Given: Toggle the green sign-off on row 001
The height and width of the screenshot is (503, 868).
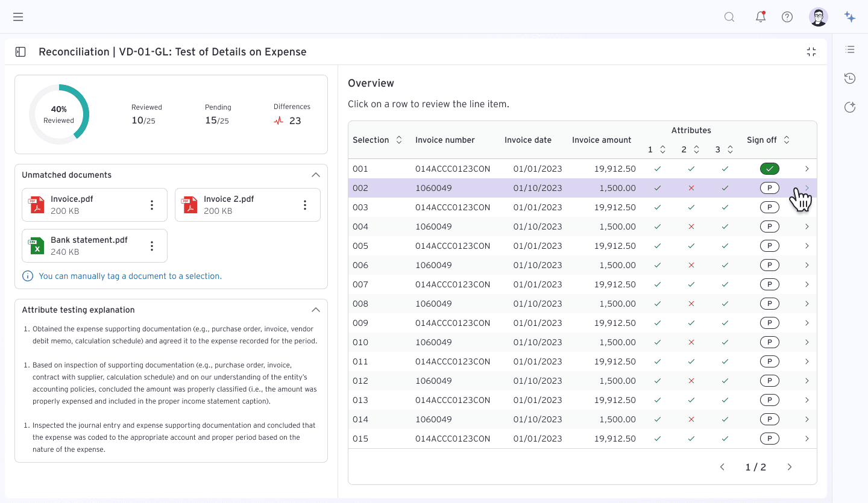Looking at the screenshot, I should point(770,169).
